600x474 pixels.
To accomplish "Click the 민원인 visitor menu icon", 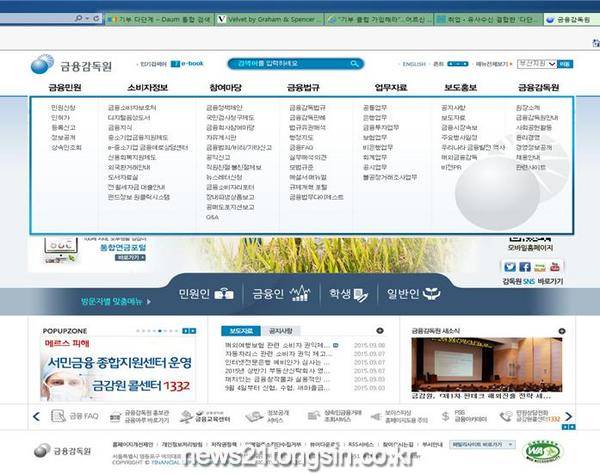I will pyautogui.click(x=224, y=294).
